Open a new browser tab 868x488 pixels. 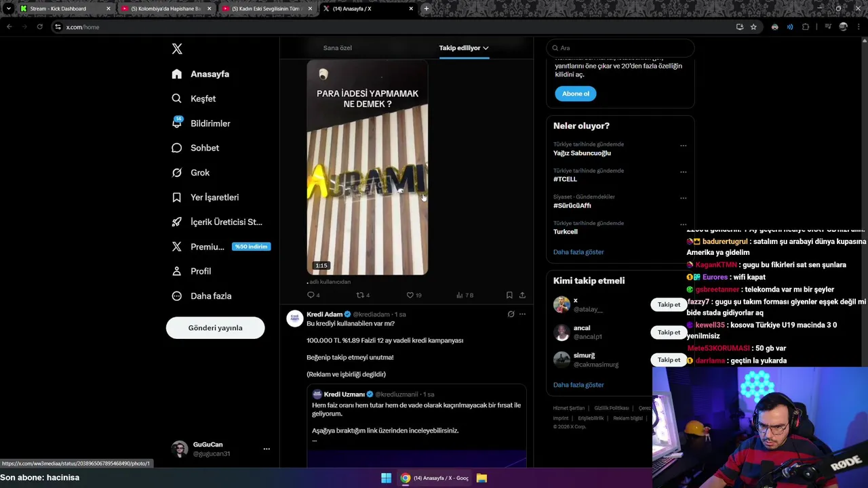426,9
